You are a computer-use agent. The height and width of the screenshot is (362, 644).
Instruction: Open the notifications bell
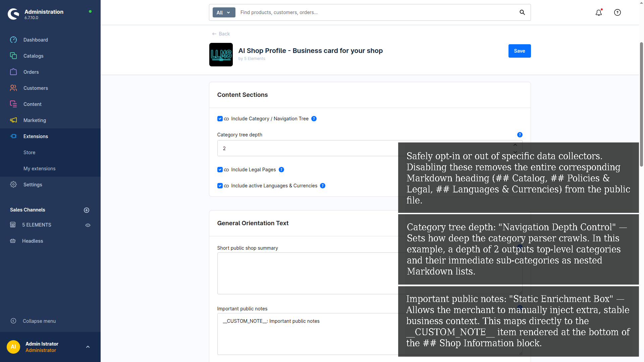(x=599, y=12)
